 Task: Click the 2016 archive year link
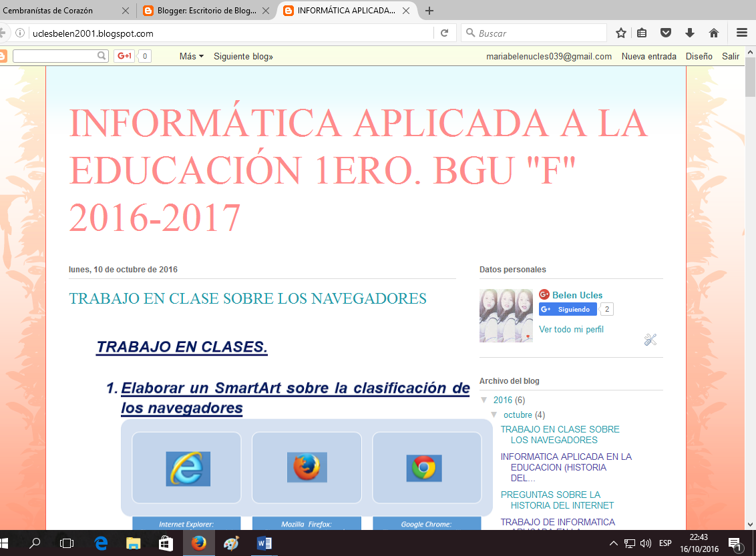(x=502, y=400)
